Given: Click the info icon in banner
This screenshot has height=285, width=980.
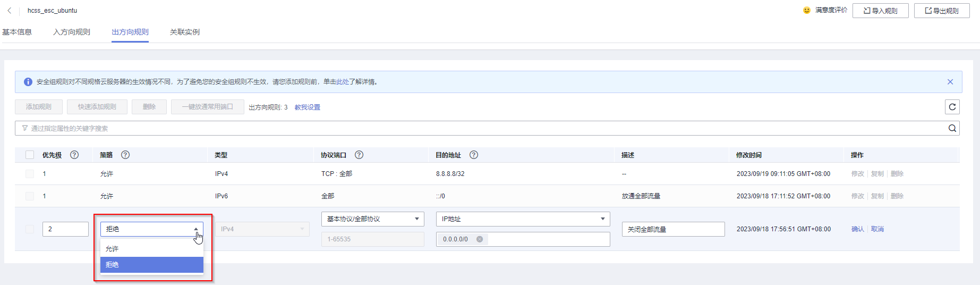Looking at the screenshot, I should (28, 82).
